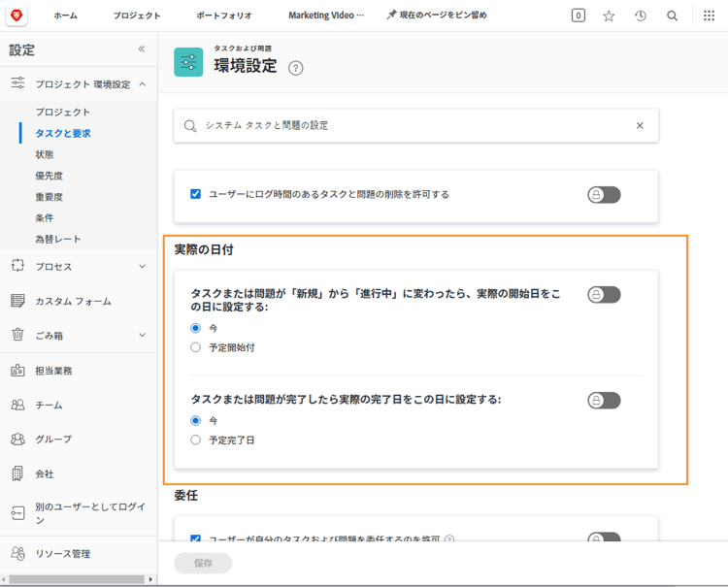
Task: Click the リソース管理 icon
Action: coord(17,553)
